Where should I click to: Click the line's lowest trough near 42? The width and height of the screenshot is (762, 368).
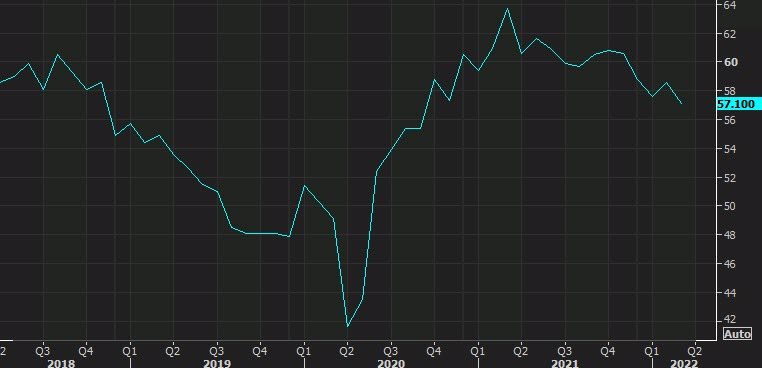(347, 326)
